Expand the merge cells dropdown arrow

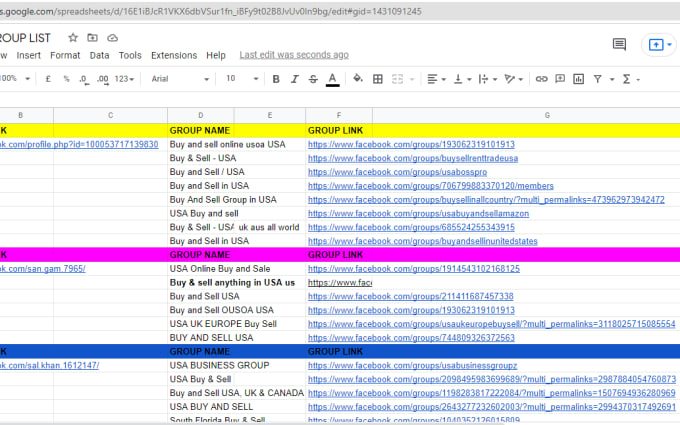[412, 79]
